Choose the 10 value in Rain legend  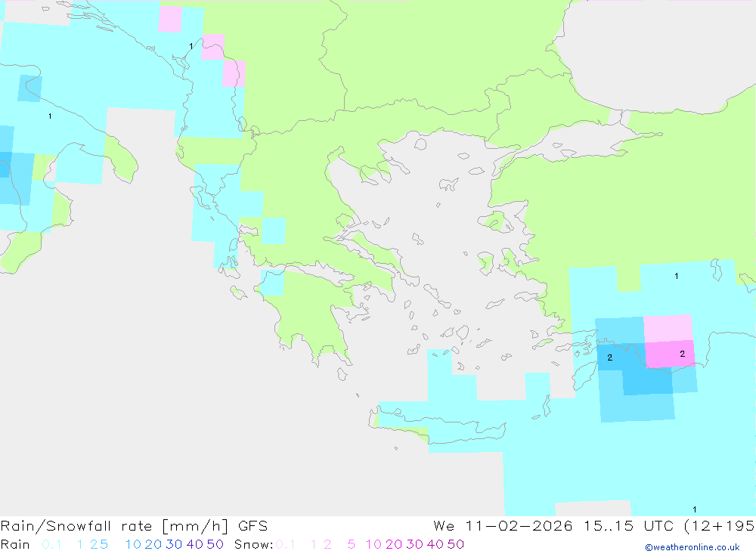(x=134, y=544)
